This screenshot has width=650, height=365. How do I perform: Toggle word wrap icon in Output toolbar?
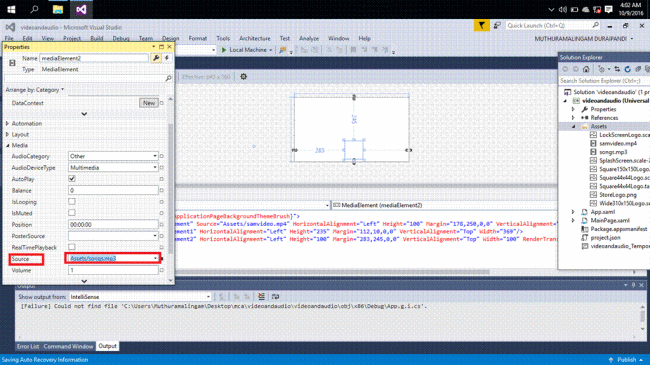275,296
